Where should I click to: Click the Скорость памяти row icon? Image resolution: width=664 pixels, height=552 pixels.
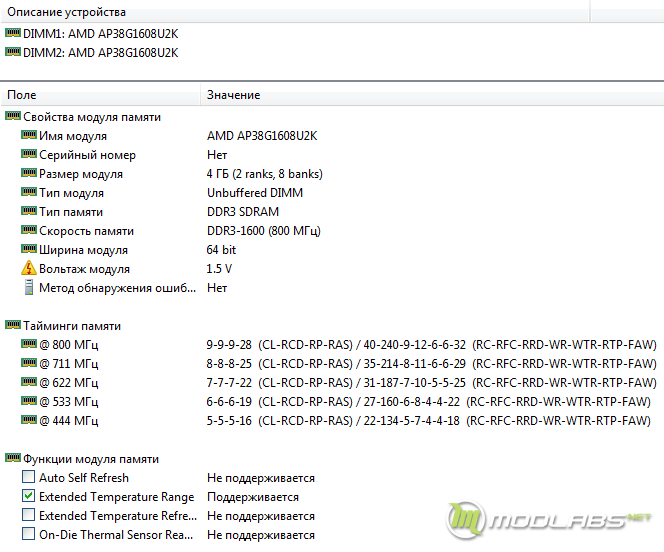(29, 230)
